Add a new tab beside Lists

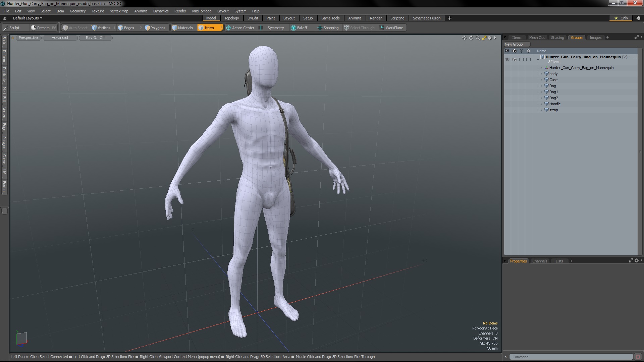coord(571,261)
